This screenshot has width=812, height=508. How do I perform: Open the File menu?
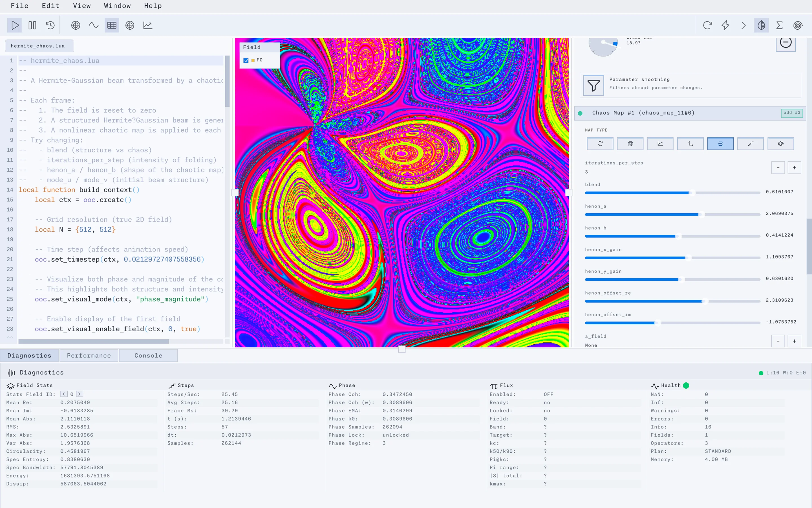(x=19, y=6)
